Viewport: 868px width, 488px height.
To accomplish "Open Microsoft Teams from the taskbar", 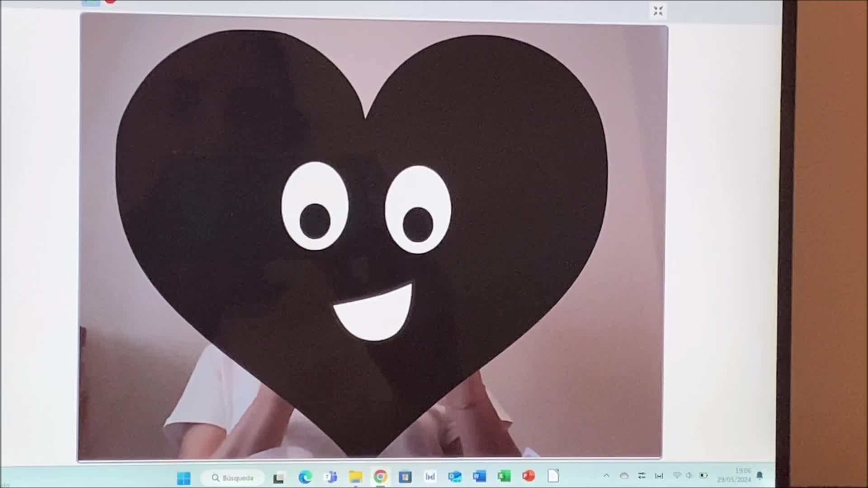I will (330, 477).
